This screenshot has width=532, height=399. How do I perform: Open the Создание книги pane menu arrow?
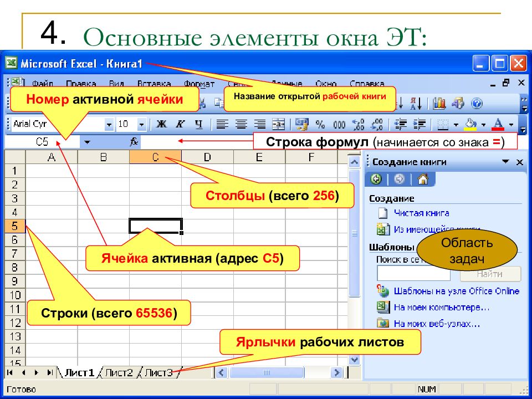pos(505,161)
